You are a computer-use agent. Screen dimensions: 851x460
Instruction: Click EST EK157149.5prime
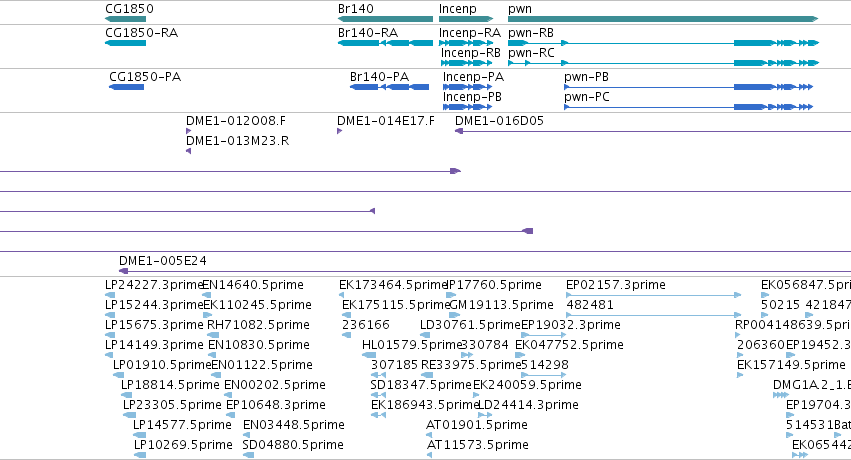(x=791, y=365)
